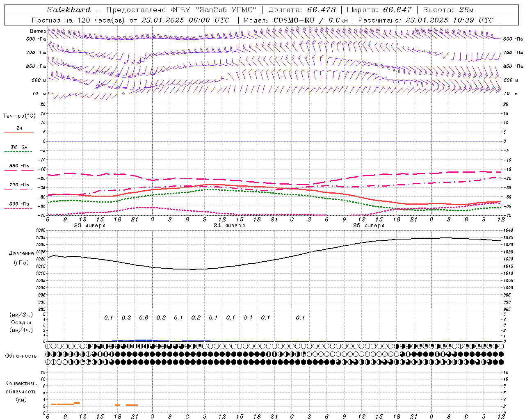Click the Td 2м dew point legend label
The image size is (525, 420).
tap(19, 147)
